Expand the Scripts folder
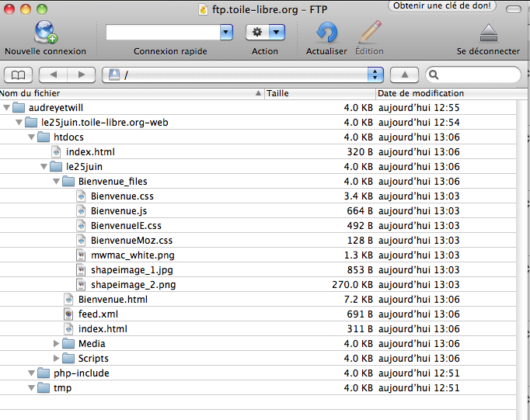 (x=57, y=359)
